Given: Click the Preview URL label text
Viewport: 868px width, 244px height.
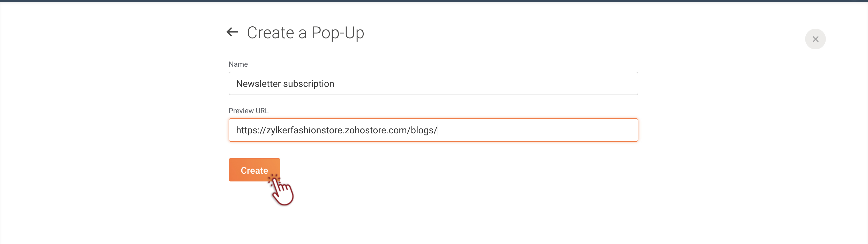Looking at the screenshot, I should point(248,111).
